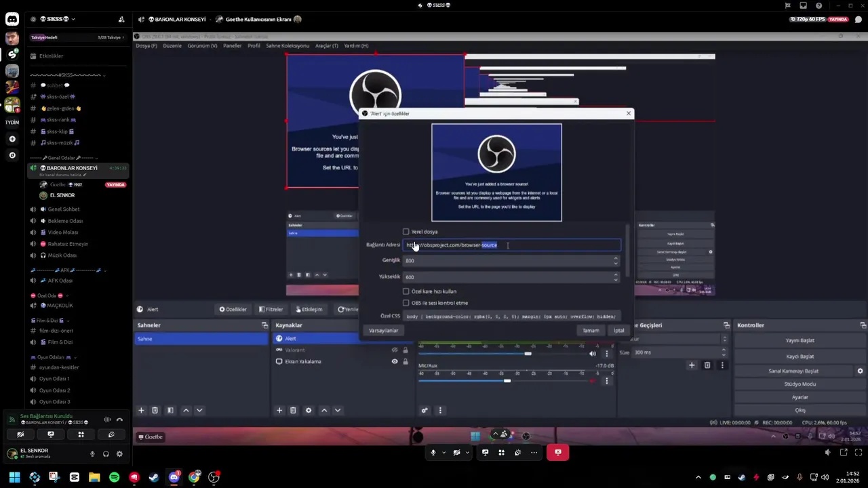
Task: Move source down arrow in Kaynaklar
Action: click(x=337, y=410)
